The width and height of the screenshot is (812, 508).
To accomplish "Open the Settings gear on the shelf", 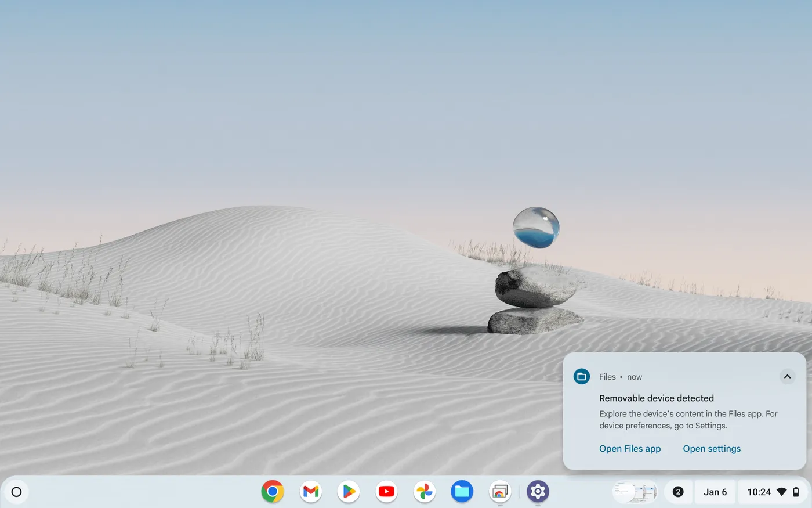I will [538, 492].
